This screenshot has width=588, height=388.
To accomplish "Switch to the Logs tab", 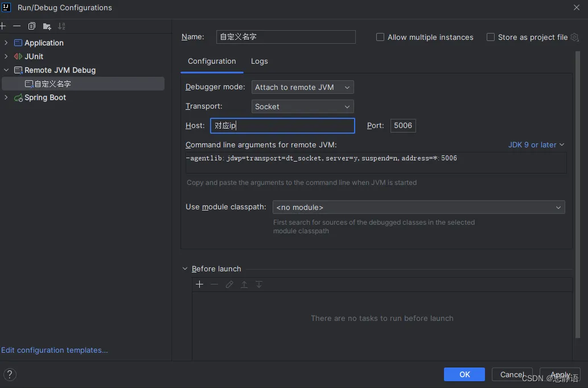I will pos(260,61).
